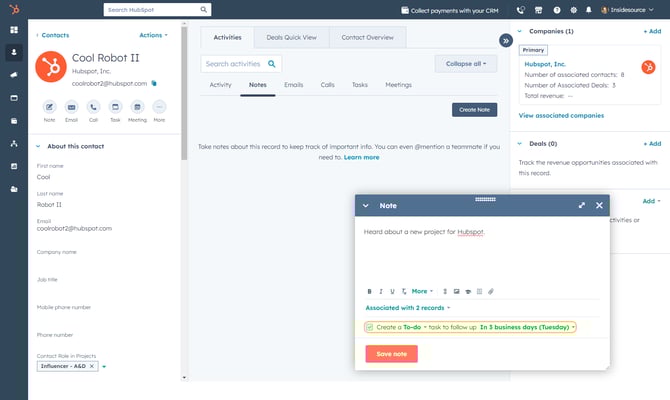Viewport: 670px width, 400px height.
Task: Click the Call phone icon for contact
Action: (93, 107)
